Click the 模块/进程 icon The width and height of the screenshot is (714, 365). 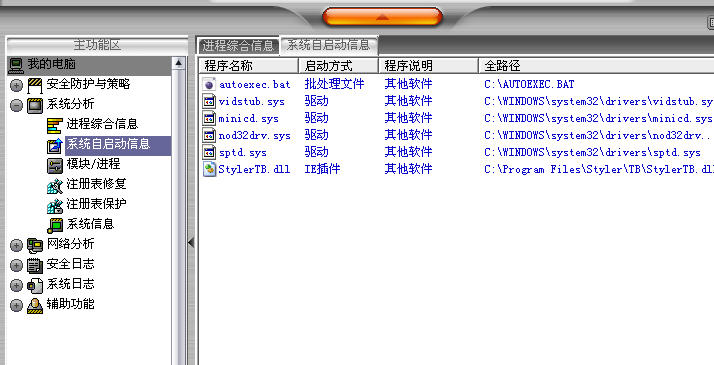[55, 165]
